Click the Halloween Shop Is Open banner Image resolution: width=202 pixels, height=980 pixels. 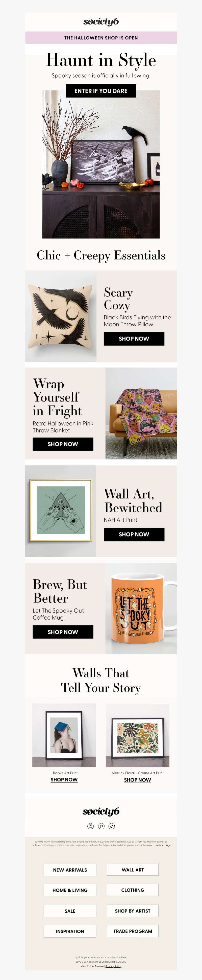[101, 38]
